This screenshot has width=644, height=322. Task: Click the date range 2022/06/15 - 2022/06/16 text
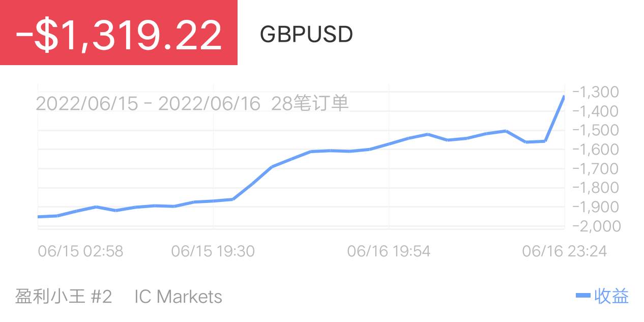click(148, 103)
